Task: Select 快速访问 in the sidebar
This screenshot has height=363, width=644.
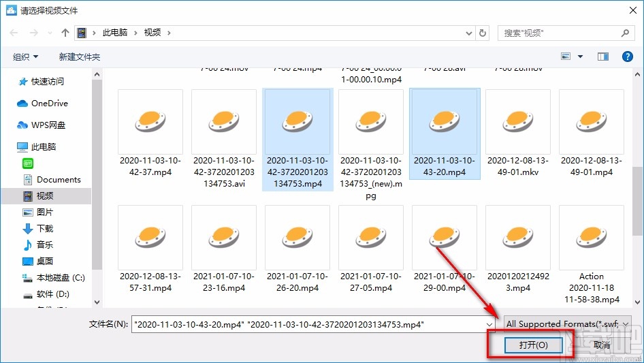Action: coord(41,82)
